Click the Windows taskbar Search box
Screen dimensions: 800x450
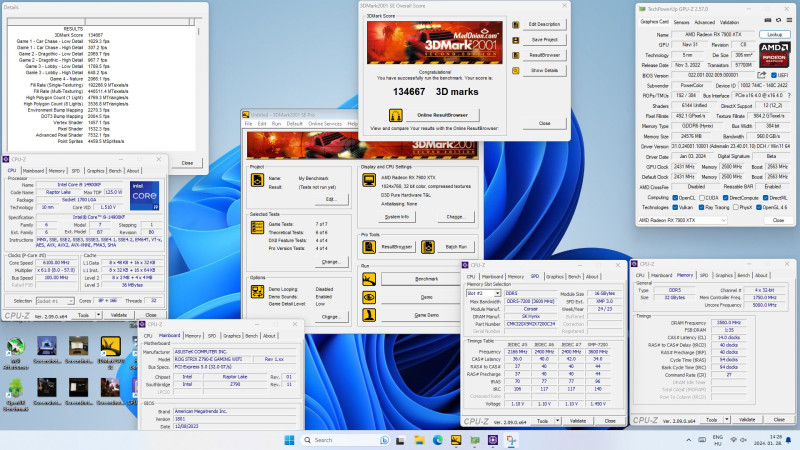(344, 440)
